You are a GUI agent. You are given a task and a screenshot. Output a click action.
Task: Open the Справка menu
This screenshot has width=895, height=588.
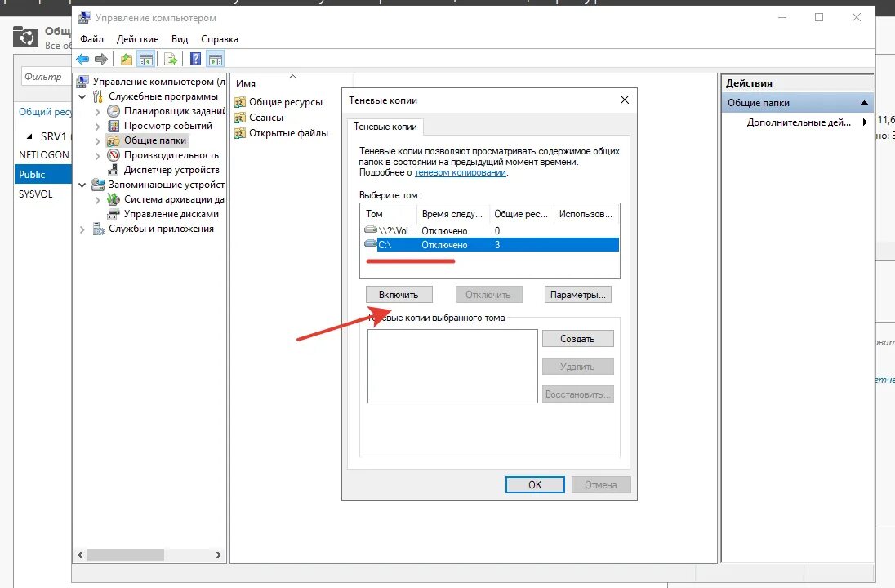220,39
